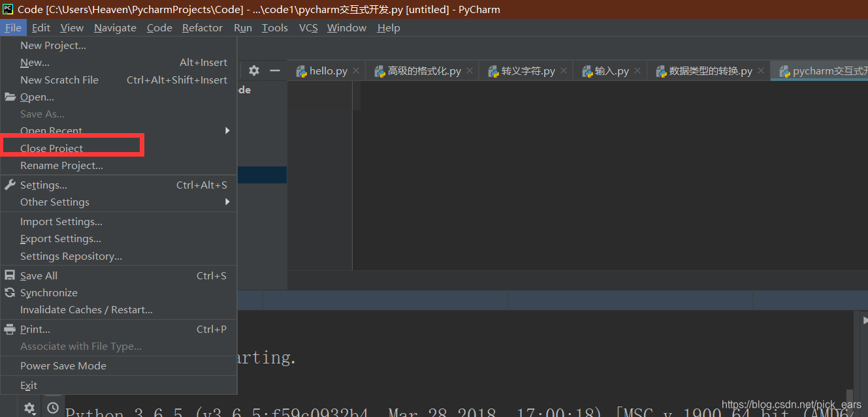Switch to the hello.py tab

point(328,71)
